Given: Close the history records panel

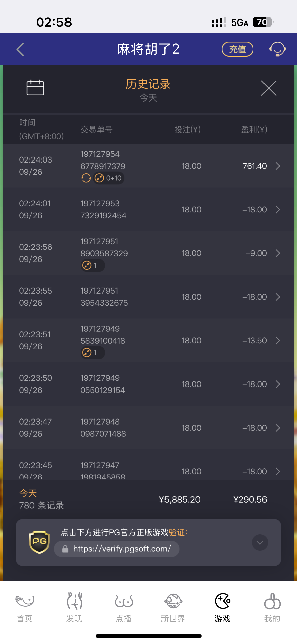Looking at the screenshot, I should (269, 88).
